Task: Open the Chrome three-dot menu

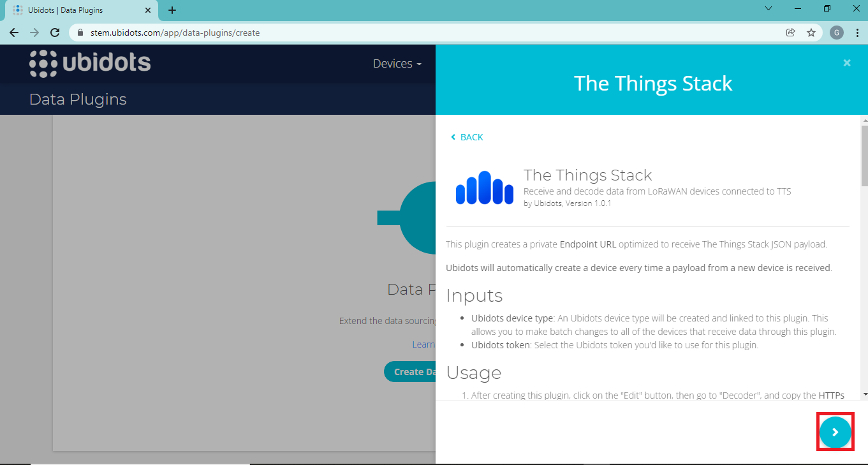Action: (x=857, y=33)
